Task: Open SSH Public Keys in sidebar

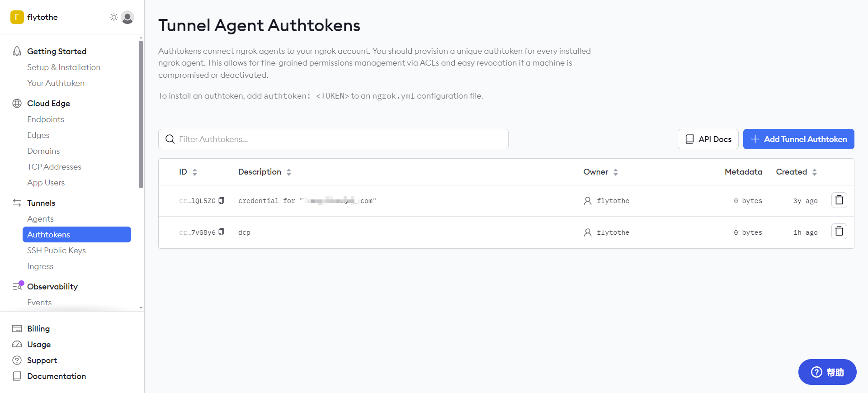Action: pyautogui.click(x=57, y=251)
